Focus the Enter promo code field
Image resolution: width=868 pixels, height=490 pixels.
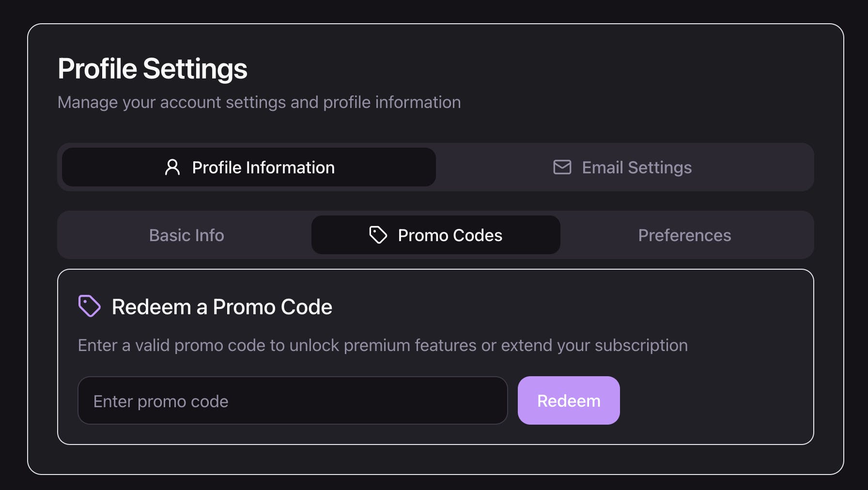pos(293,400)
